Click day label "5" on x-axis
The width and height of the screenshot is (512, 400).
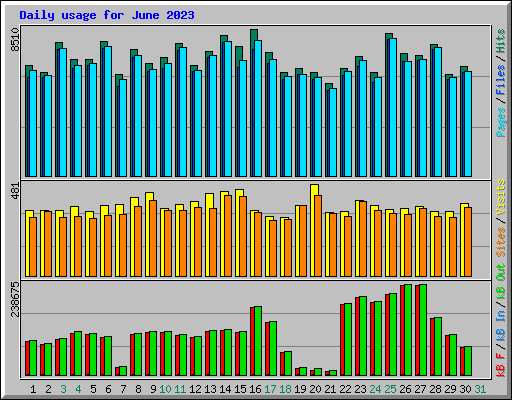tap(93, 389)
